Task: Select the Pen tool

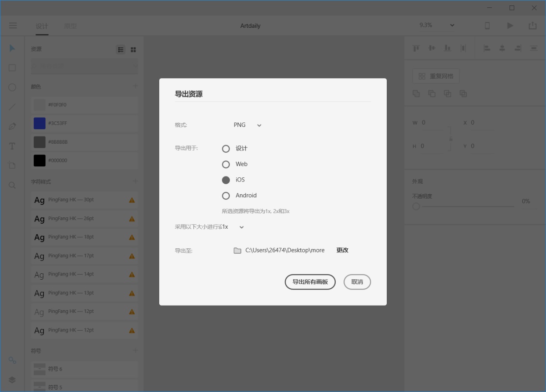Action: pyautogui.click(x=12, y=126)
